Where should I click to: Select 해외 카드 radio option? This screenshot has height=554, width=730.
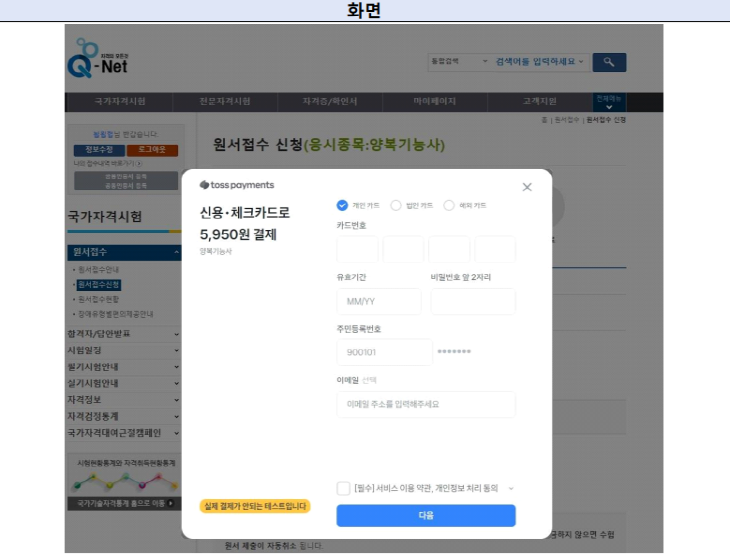click(x=449, y=205)
